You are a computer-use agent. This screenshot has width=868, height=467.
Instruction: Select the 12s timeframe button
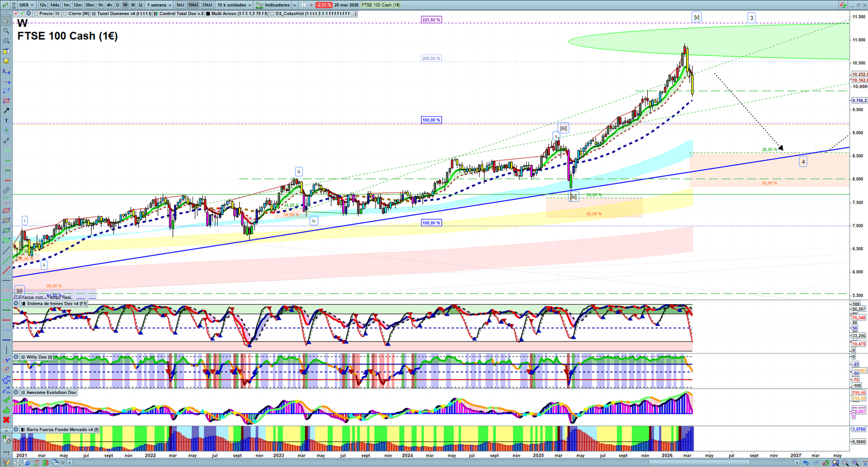pyautogui.click(x=43, y=5)
